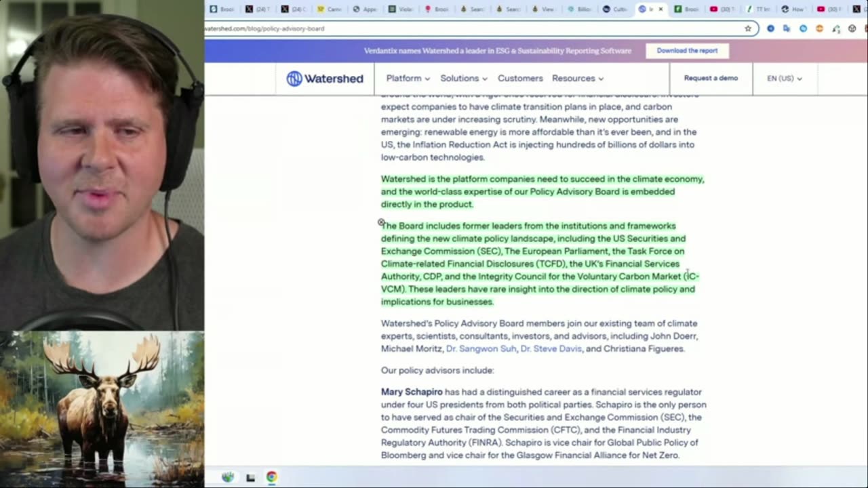Open the EN (US) language selector
This screenshot has width=868, height=488.
coord(785,78)
